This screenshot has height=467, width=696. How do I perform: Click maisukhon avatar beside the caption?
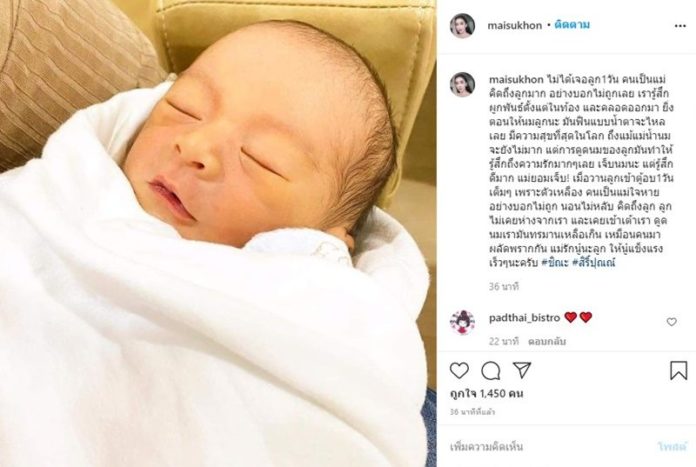pyautogui.click(x=463, y=84)
